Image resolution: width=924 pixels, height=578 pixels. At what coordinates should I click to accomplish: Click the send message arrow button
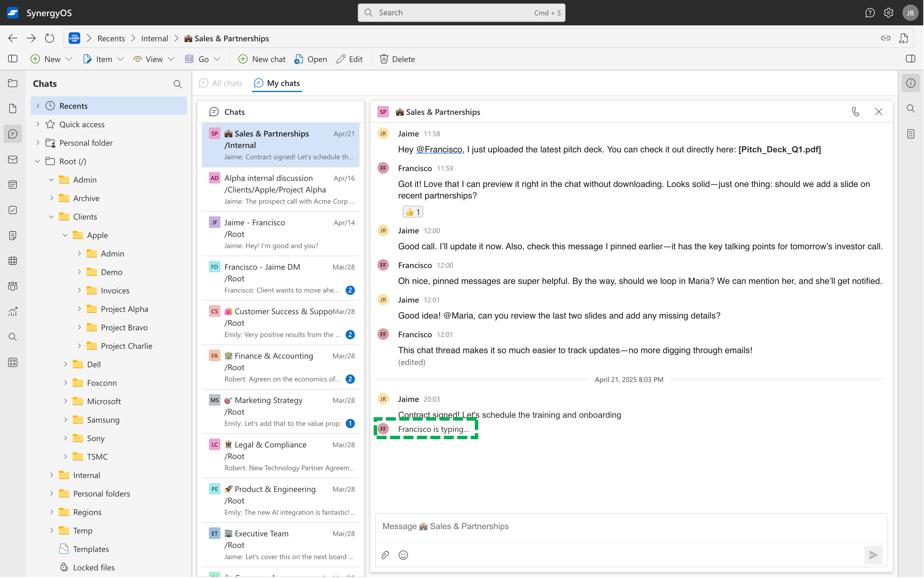(x=873, y=555)
